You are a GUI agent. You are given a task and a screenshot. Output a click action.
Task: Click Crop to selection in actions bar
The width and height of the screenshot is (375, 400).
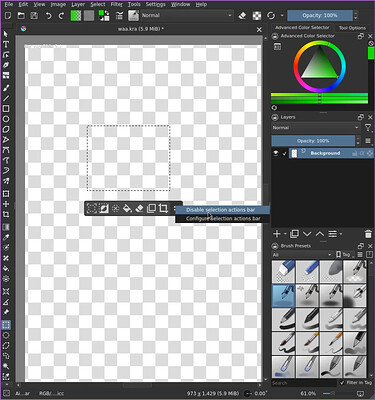163,209
